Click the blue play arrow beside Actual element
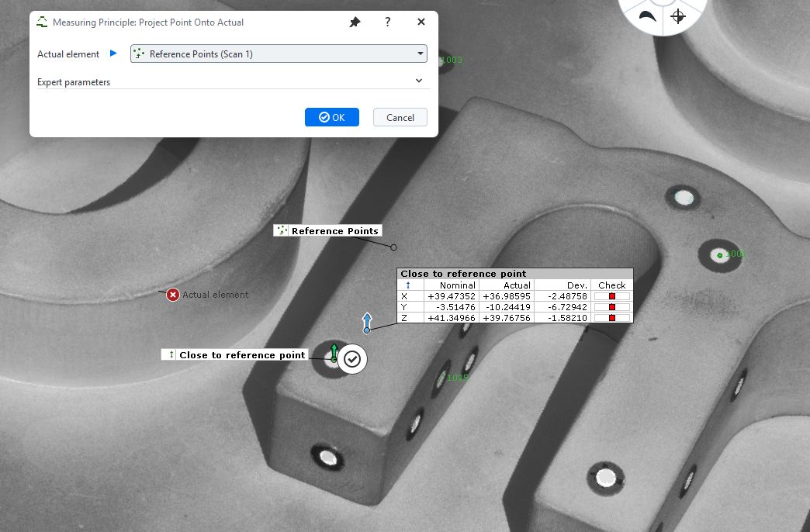This screenshot has height=532, width=810. click(x=113, y=54)
